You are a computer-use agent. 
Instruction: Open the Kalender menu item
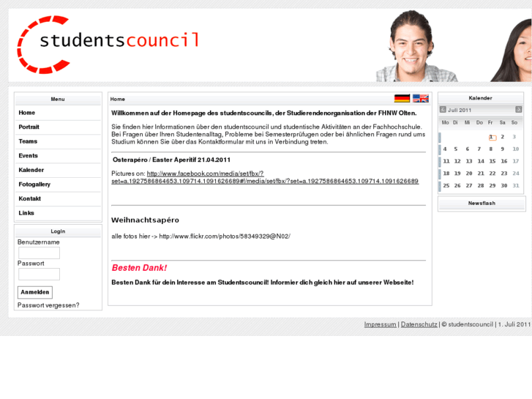58,170
